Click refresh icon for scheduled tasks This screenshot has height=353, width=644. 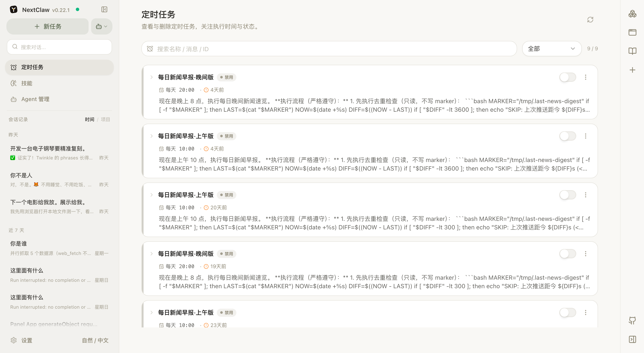pyautogui.click(x=590, y=20)
